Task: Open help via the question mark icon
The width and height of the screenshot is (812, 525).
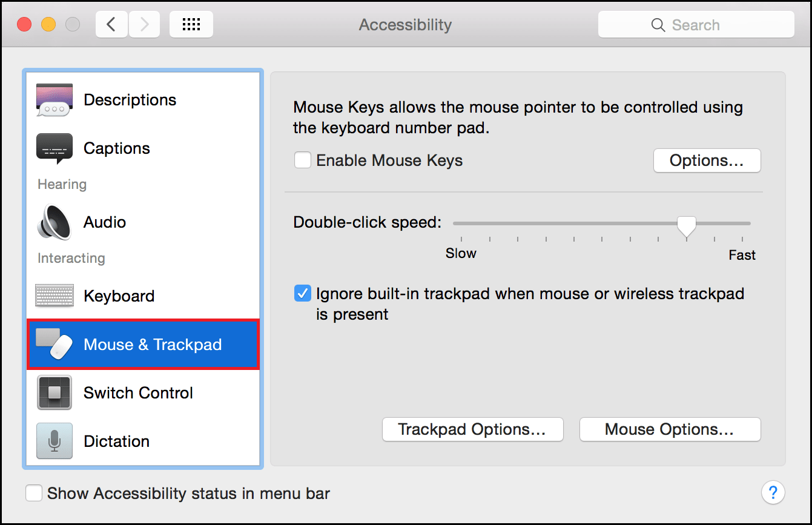Action: [773, 492]
